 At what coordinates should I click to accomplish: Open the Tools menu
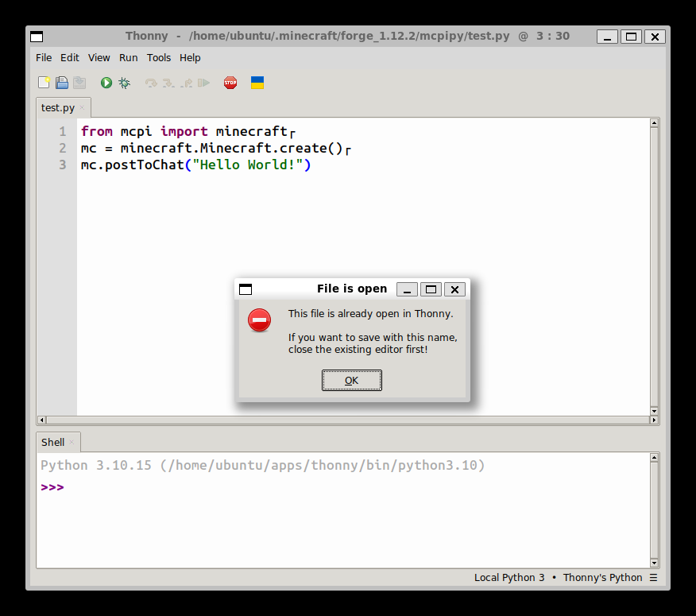[x=159, y=58]
